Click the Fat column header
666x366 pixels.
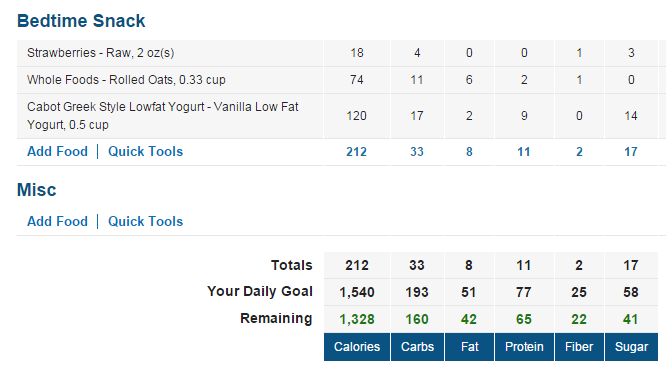(469, 347)
